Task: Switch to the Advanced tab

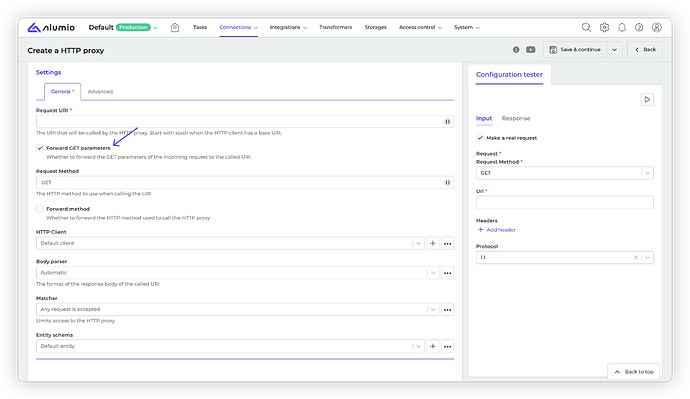Action: tap(100, 92)
